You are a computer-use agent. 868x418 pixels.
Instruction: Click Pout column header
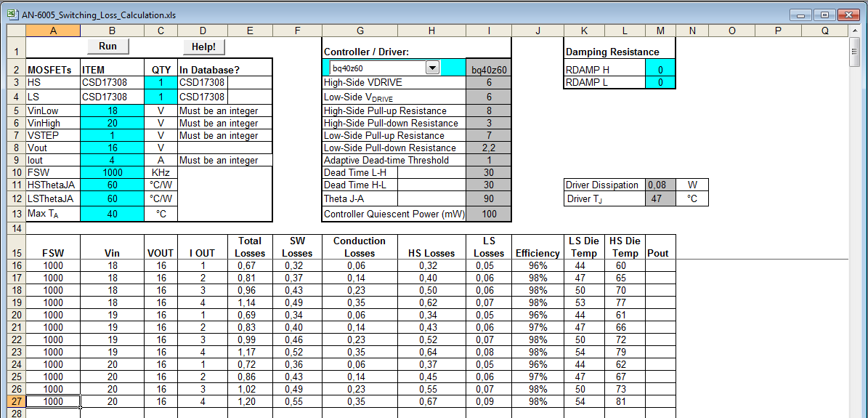(660, 246)
